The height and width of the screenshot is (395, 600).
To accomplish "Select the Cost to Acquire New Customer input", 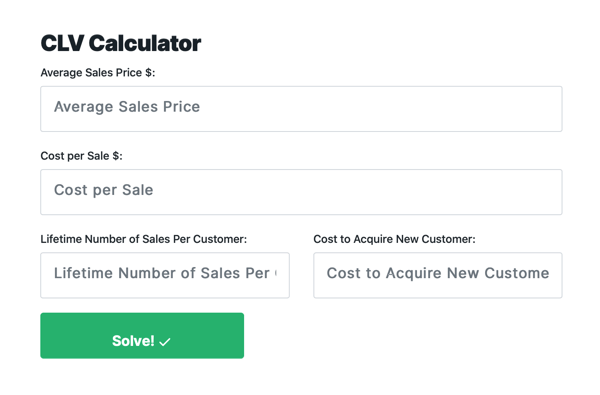I will pyautogui.click(x=438, y=275).
